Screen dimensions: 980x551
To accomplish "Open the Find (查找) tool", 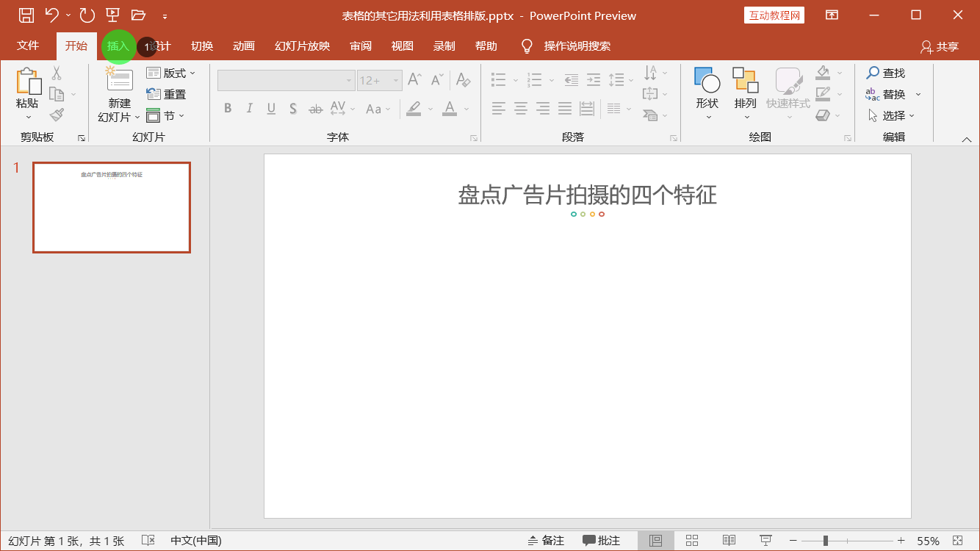I will point(888,73).
